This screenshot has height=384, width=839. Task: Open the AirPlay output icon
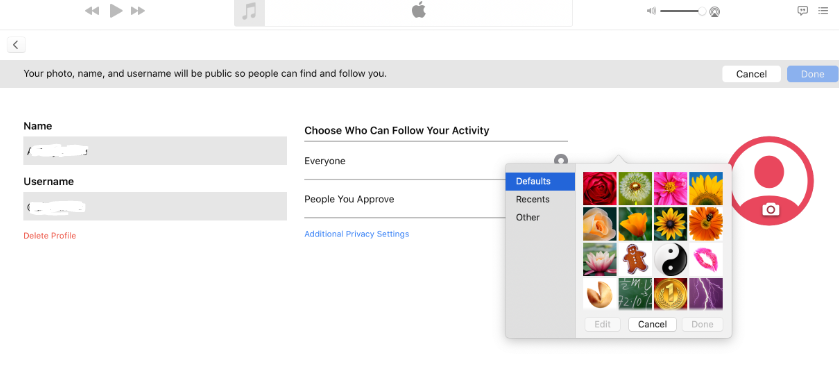point(715,11)
